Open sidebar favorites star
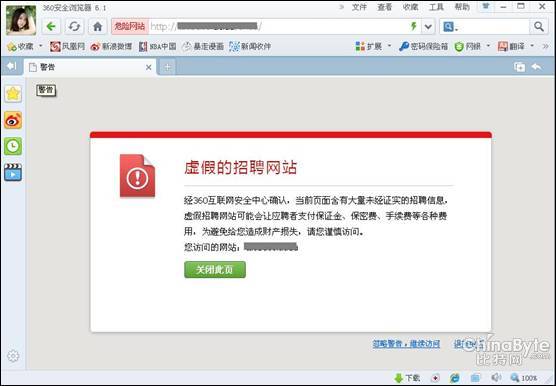This screenshot has width=556, height=386. tap(13, 94)
